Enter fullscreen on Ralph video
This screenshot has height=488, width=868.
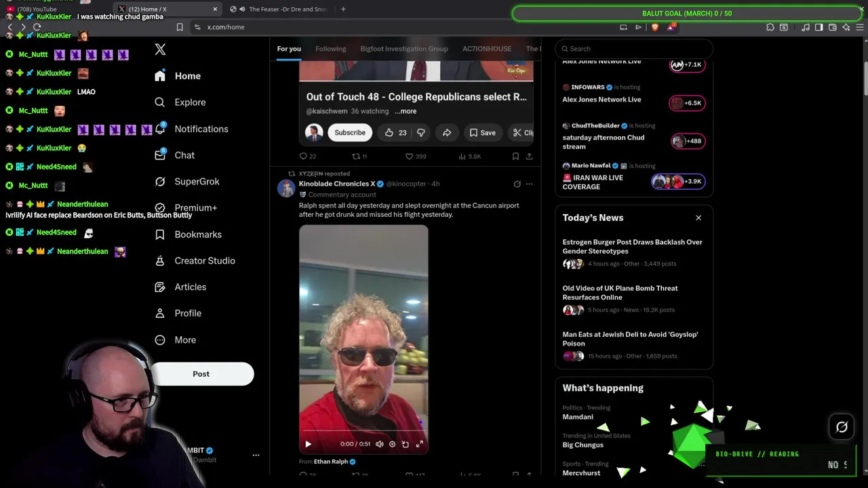pyautogui.click(x=420, y=445)
